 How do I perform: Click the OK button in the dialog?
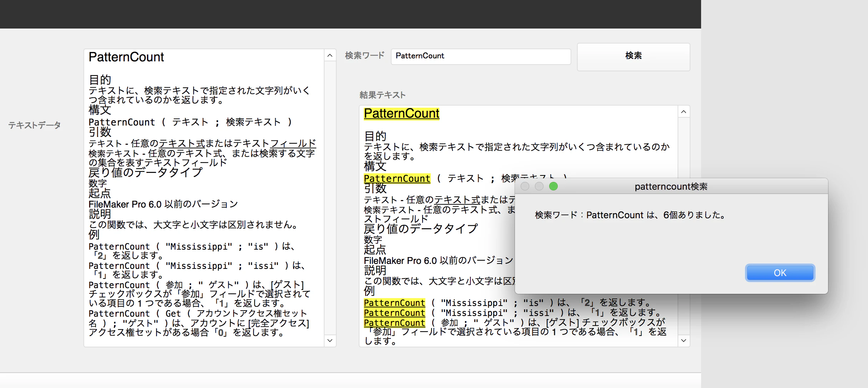point(780,273)
